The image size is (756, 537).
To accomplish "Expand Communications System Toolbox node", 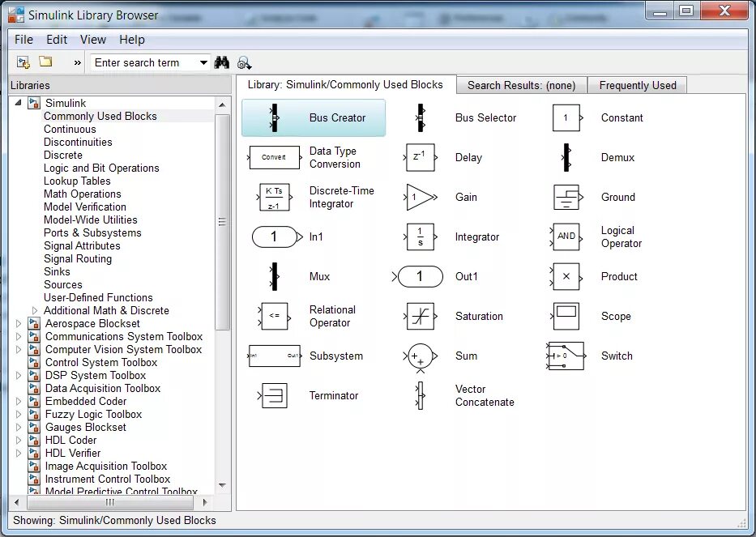I will tap(19, 336).
